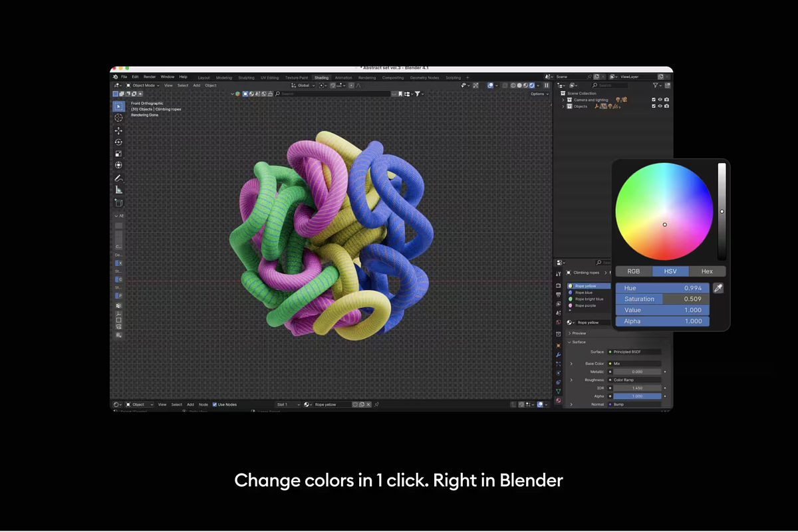The height and width of the screenshot is (532, 798).
Task: Activate the Transform tool
Action: pos(119,165)
